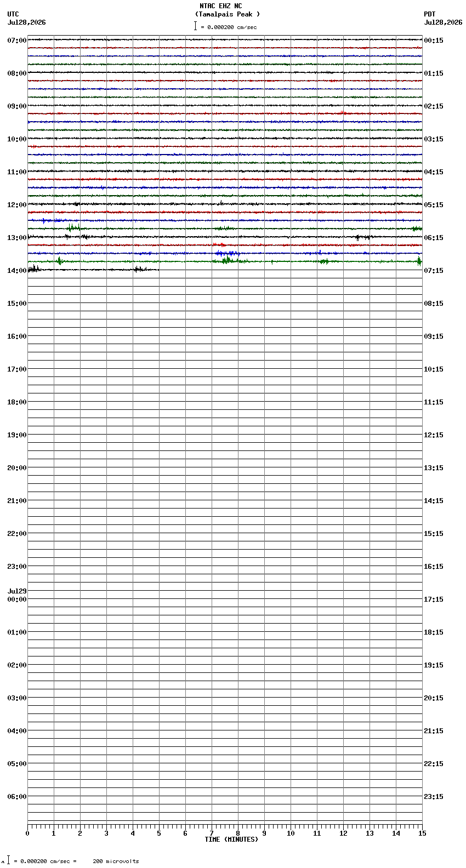
Task: Click the 12:15 PDT row label
Action: click(434, 435)
